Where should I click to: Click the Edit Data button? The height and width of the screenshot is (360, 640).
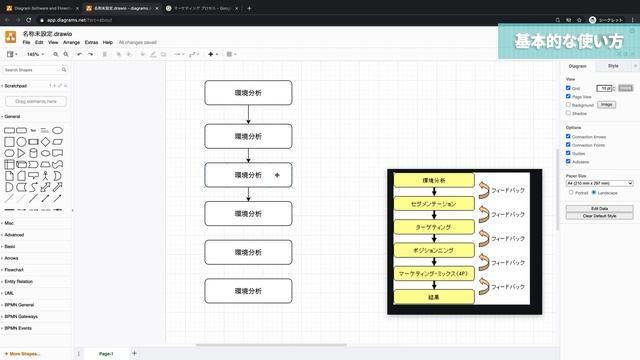[x=600, y=209]
